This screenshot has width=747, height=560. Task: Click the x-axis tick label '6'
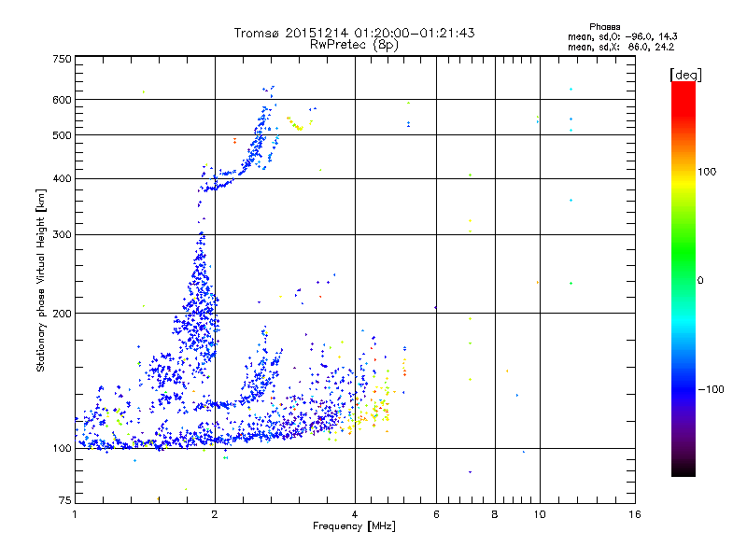click(x=436, y=514)
